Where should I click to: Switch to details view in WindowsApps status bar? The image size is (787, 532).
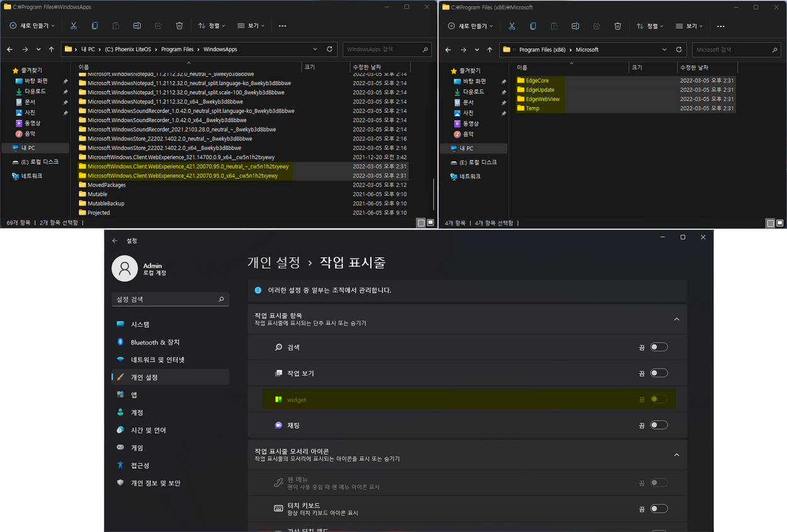421,223
